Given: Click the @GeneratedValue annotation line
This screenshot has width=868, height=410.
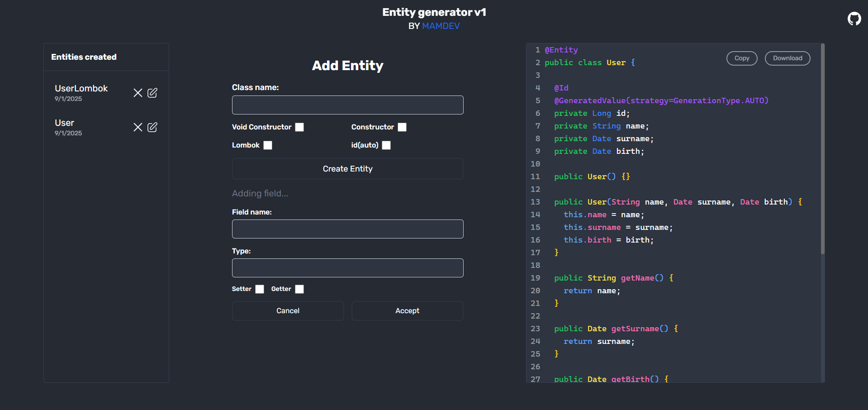Looking at the screenshot, I should [x=661, y=100].
